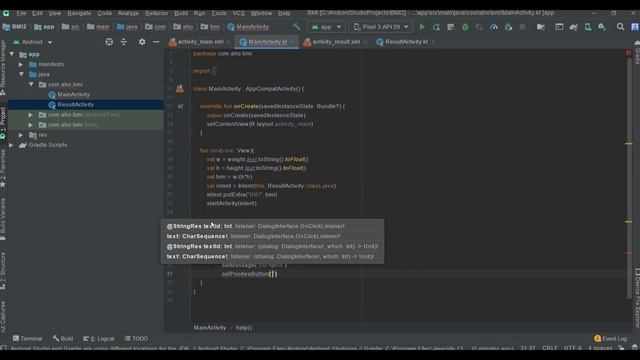The width and height of the screenshot is (640, 360).
Task: Click Run with Coverage icon
Action: click(x=479, y=27)
